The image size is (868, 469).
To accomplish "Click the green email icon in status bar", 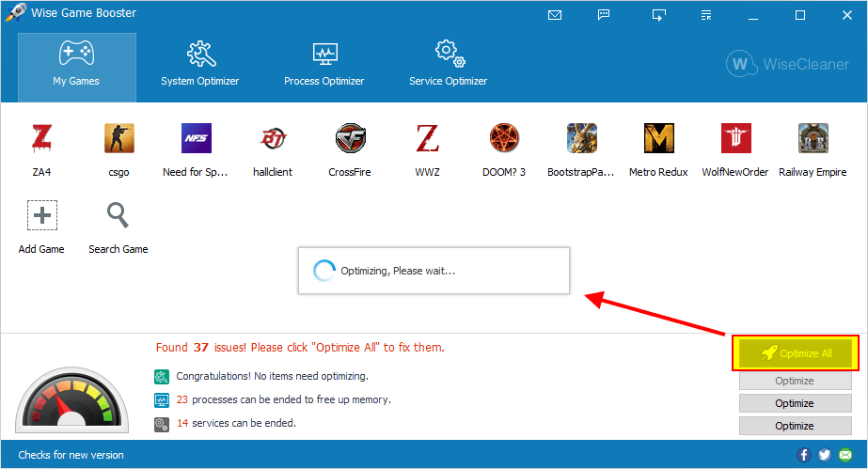I will tap(845, 455).
